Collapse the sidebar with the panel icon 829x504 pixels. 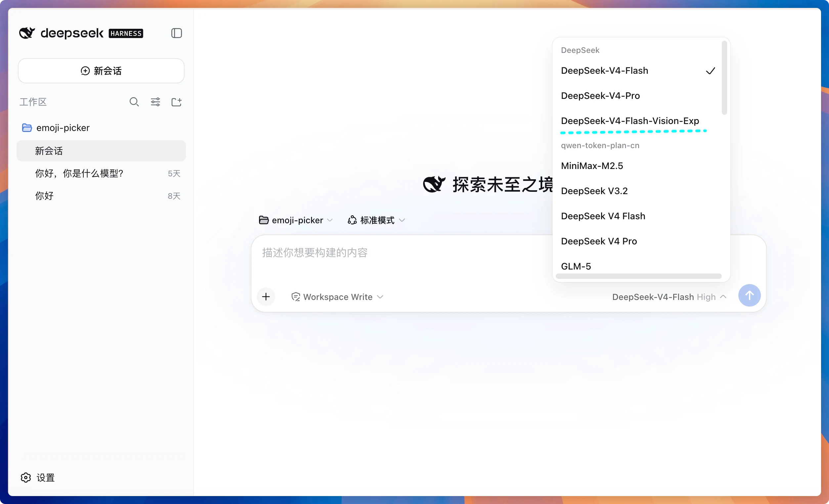(176, 33)
